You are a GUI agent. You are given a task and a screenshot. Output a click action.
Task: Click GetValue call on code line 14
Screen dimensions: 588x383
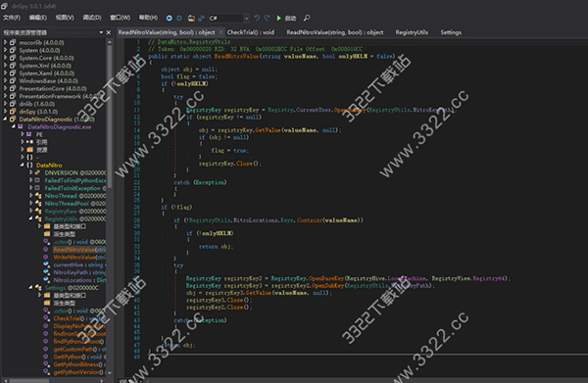[x=268, y=130]
